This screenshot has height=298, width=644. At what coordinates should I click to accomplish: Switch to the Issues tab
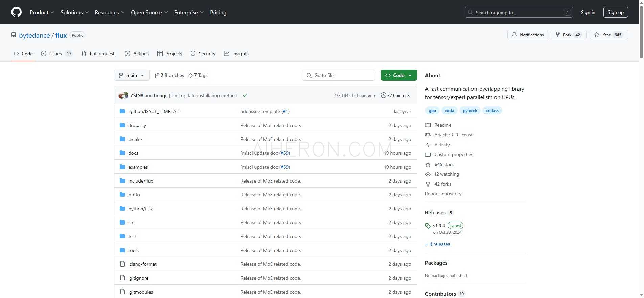point(56,54)
